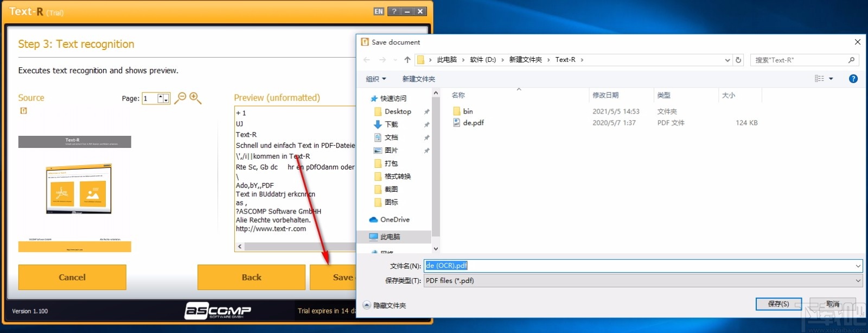Click 新建文件夹 toolbar button
Screen dimensions: 868x333
tap(418, 79)
